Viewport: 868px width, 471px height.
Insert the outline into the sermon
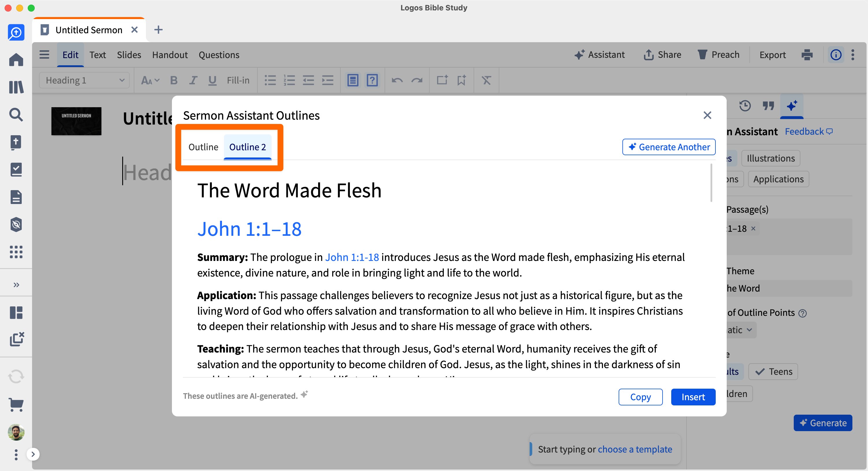point(693,397)
